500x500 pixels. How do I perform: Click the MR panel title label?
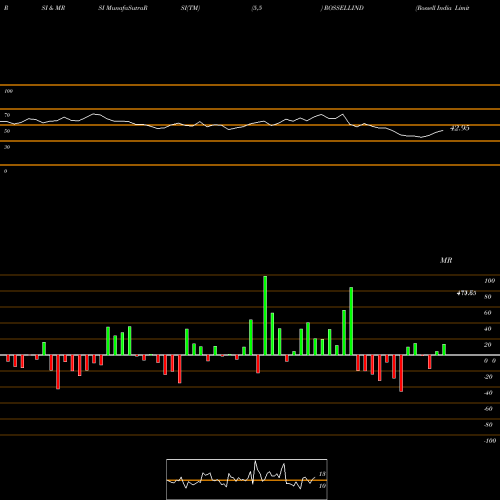point(446,260)
